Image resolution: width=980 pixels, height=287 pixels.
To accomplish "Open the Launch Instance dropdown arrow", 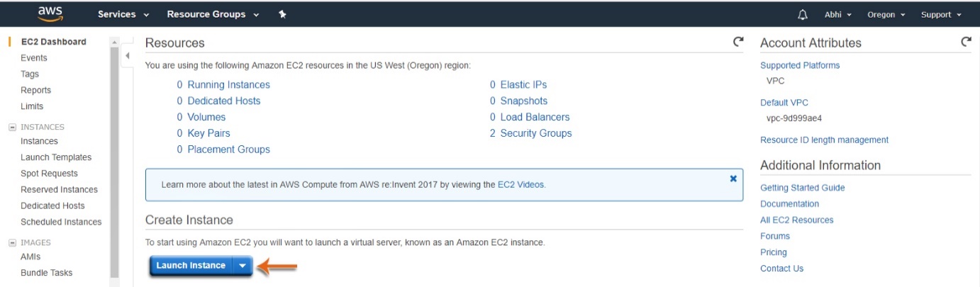I will click(243, 266).
